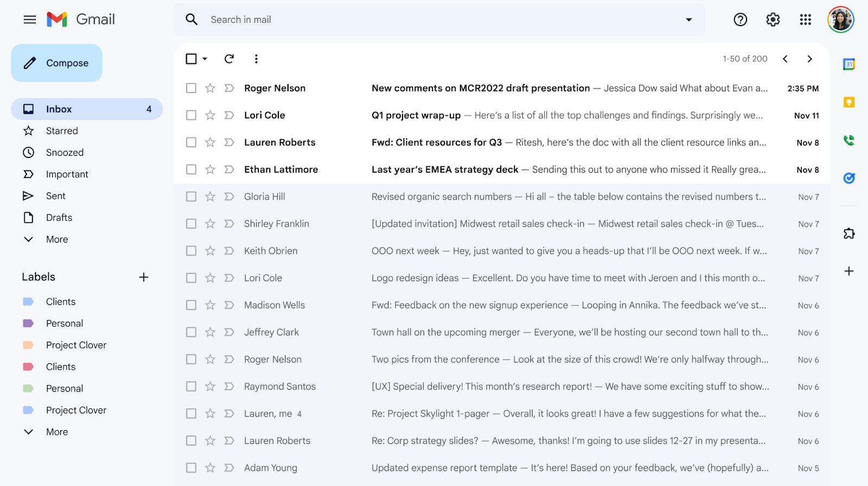Open Google Calendar in side panel
The width and height of the screenshot is (868, 486).
tap(848, 64)
